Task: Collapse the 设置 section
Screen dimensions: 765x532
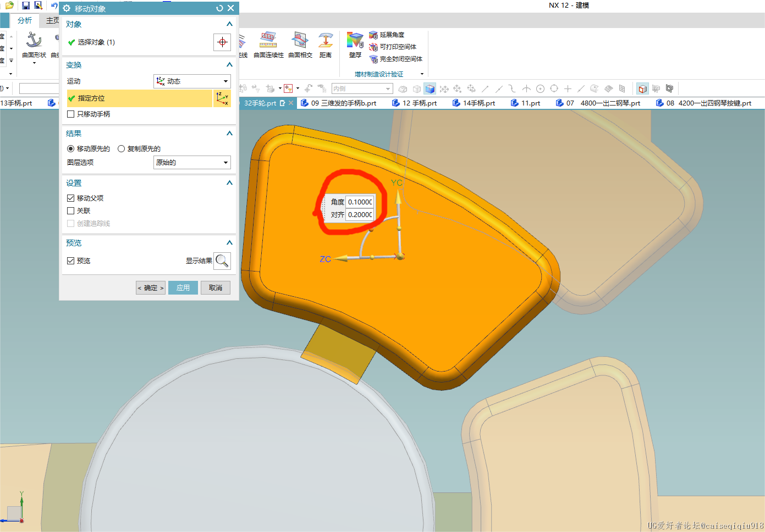Action: [229, 183]
